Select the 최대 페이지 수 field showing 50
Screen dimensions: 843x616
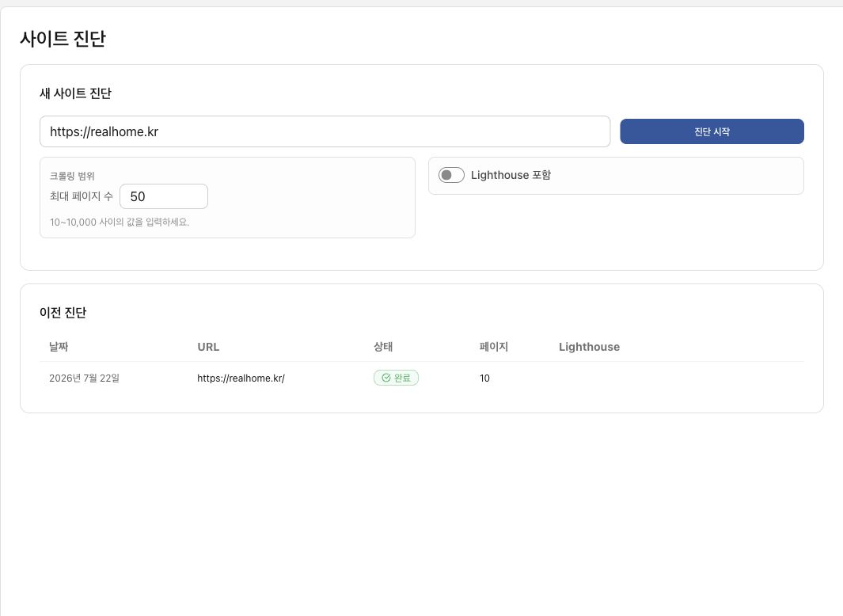[x=164, y=196]
